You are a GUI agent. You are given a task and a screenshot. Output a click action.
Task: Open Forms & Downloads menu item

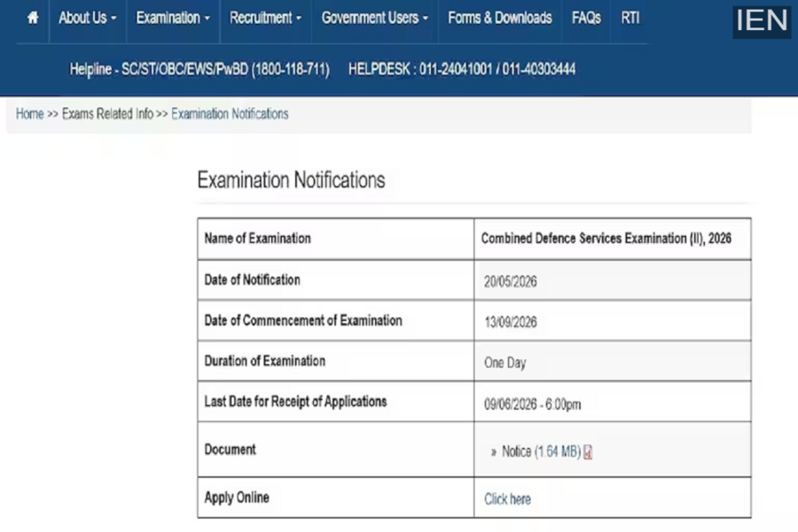500,19
